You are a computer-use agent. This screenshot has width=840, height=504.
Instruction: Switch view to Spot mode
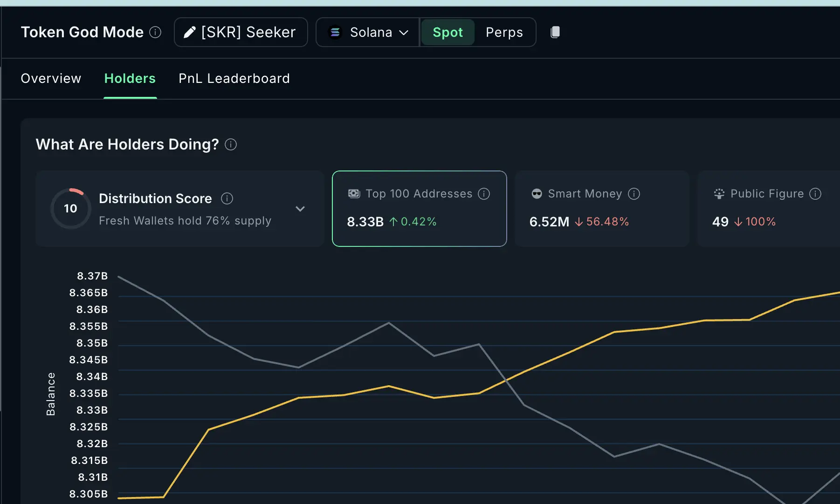click(448, 32)
